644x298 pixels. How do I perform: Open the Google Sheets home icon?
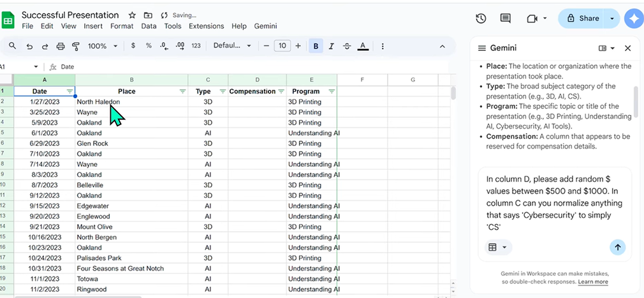tap(8, 20)
